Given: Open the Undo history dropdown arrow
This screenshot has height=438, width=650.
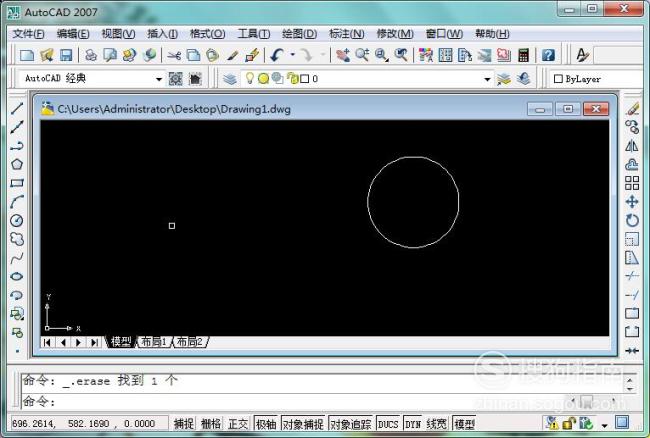Looking at the screenshot, I should pyautogui.click(x=292, y=55).
